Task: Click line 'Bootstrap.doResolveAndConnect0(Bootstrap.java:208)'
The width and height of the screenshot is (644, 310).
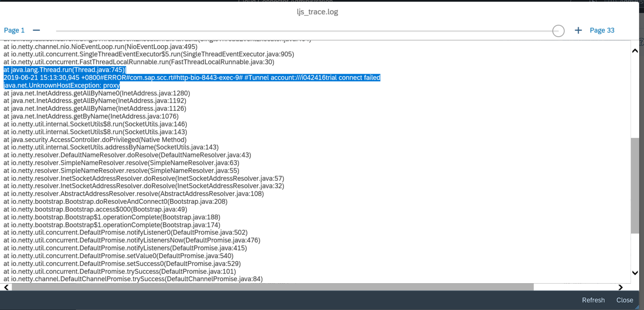Action: click(x=115, y=202)
